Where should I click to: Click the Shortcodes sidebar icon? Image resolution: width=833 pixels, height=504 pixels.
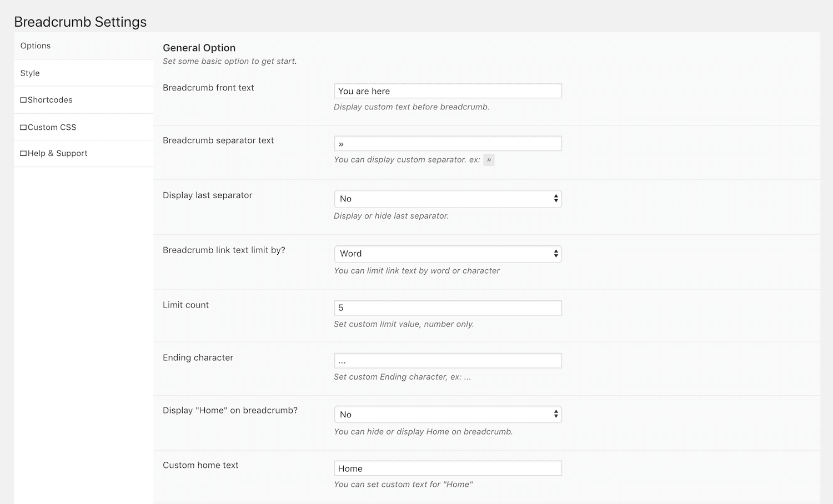pyautogui.click(x=23, y=99)
